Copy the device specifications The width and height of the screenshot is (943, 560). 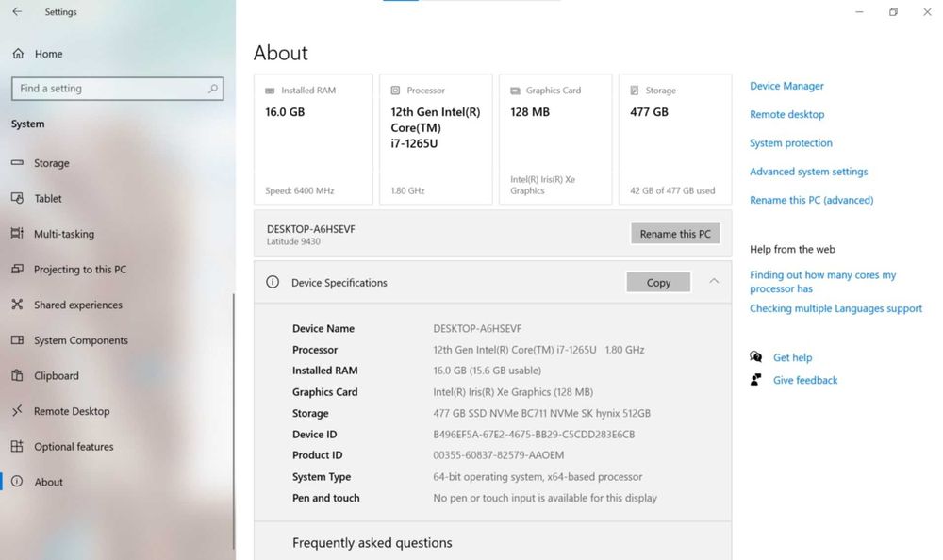click(658, 282)
